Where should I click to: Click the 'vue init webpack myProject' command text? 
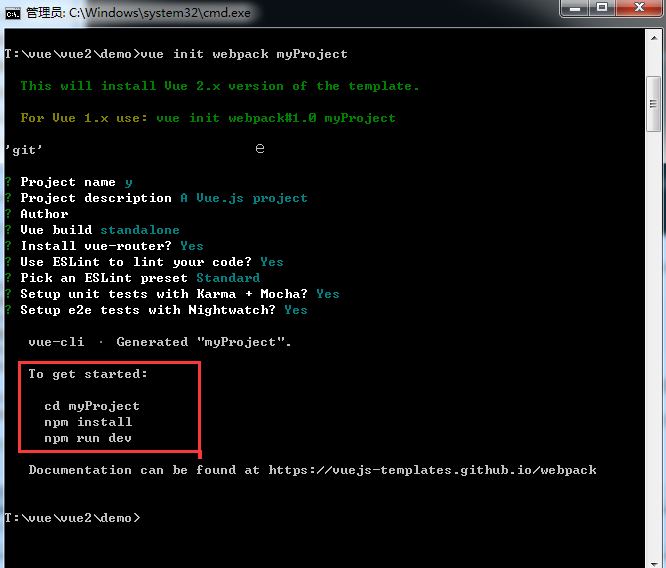click(244, 54)
